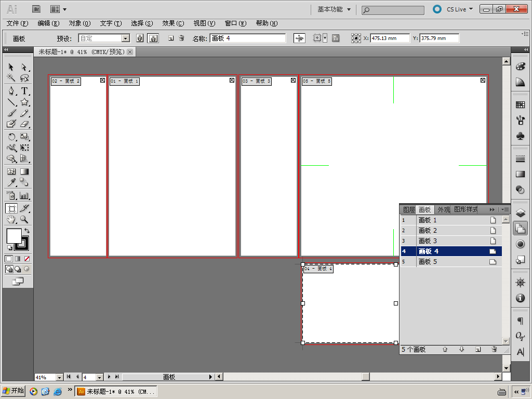The height and width of the screenshot is (399, 532).
Task: Open Adobe Bridge with Br button
Action: tap(36, 9)
